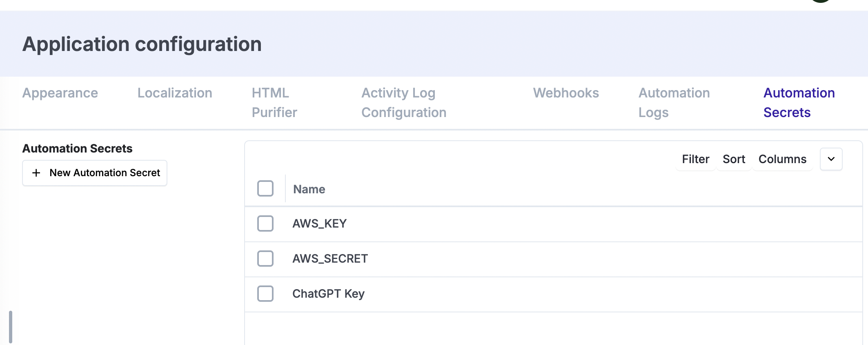Image resolution: width=868 pixels, height=345 pixels.
Task: Switch to the Appearance tab
Action: click(60, 93)
